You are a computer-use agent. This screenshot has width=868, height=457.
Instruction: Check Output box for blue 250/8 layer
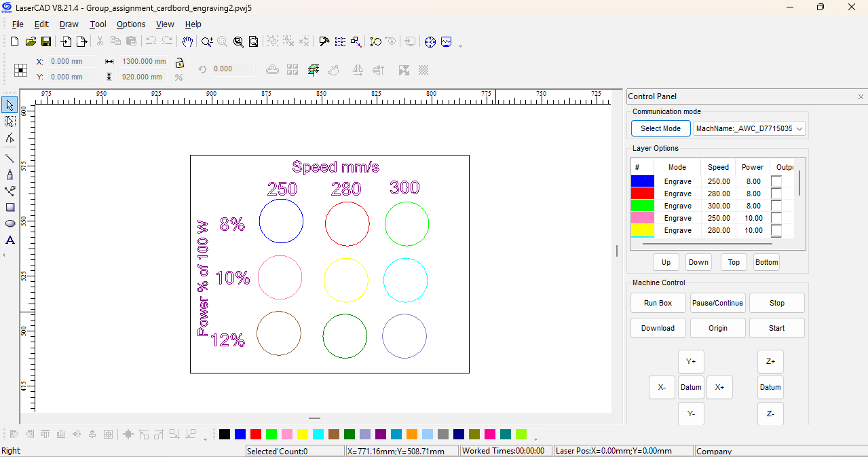click(776, 181)
